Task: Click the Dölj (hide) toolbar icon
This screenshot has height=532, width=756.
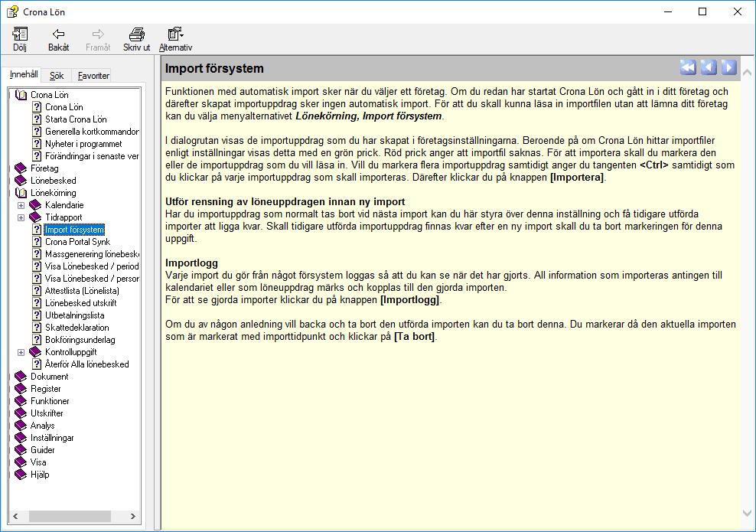Action: 20,39
